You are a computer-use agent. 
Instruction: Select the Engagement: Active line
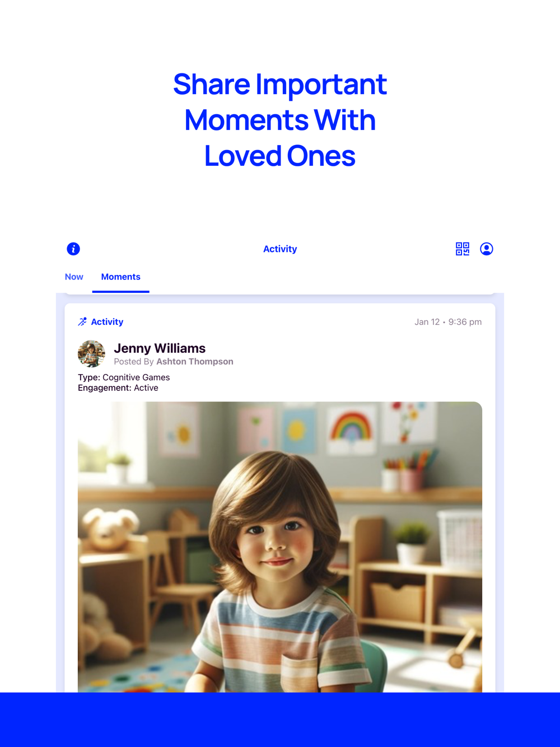point(118,387)
